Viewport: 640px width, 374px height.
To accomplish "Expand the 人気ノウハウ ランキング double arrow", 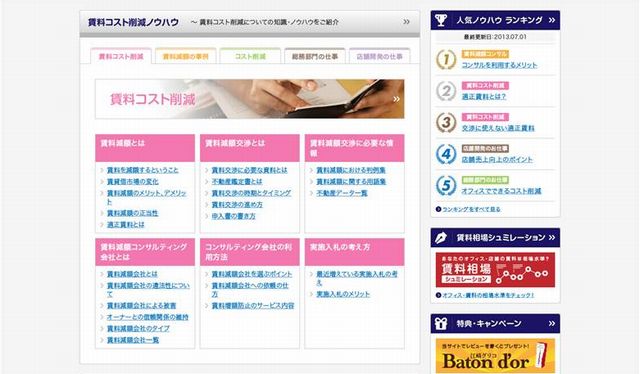I will (552, 20).
